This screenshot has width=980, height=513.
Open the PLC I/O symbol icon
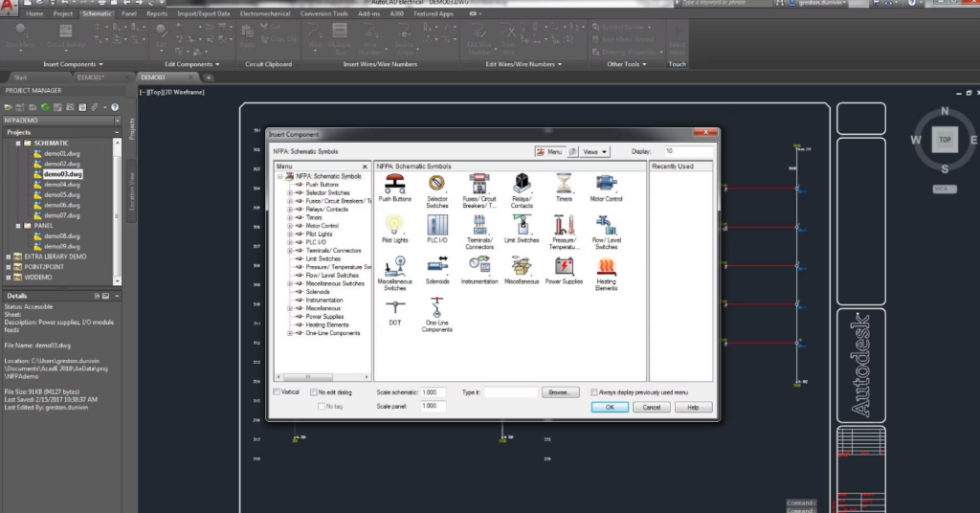point(436,226)
